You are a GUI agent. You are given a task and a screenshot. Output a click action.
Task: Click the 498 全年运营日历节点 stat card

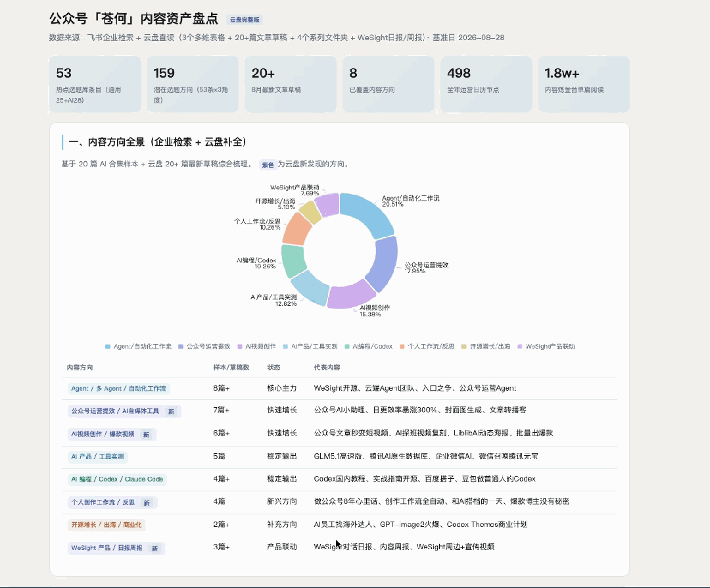(486, 84)
